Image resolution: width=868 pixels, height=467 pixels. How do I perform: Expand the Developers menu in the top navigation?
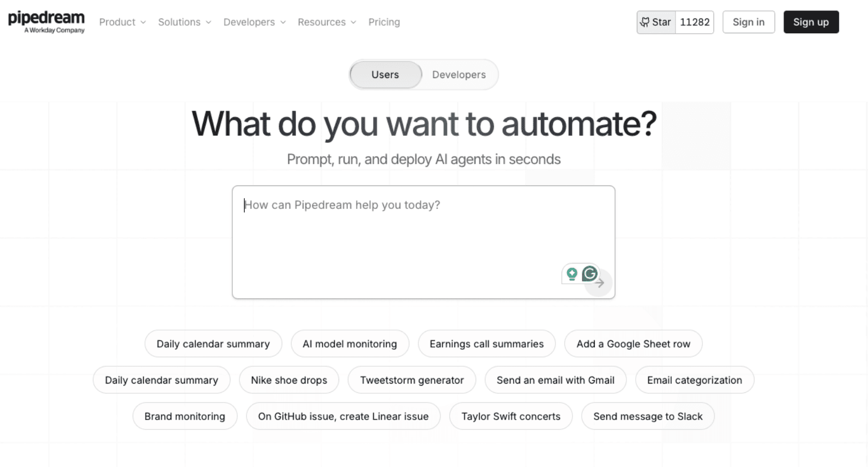[x=255, y=22]
